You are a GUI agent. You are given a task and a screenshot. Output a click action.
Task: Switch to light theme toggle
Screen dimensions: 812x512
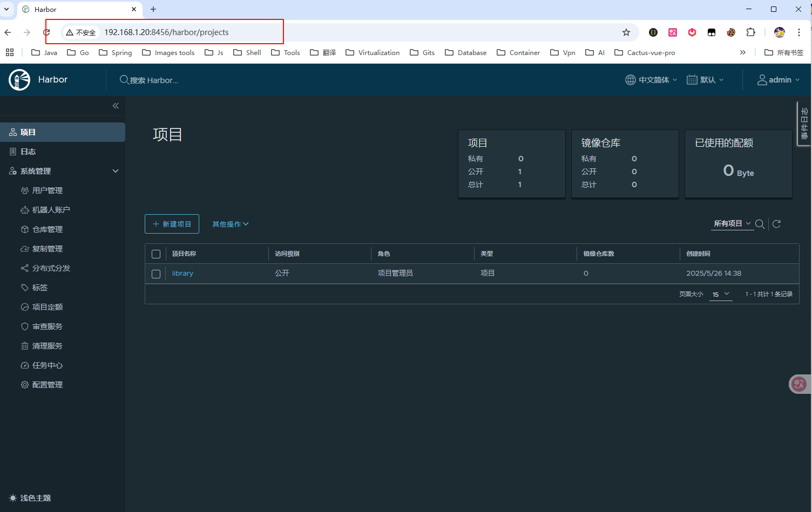coord(30,498)
